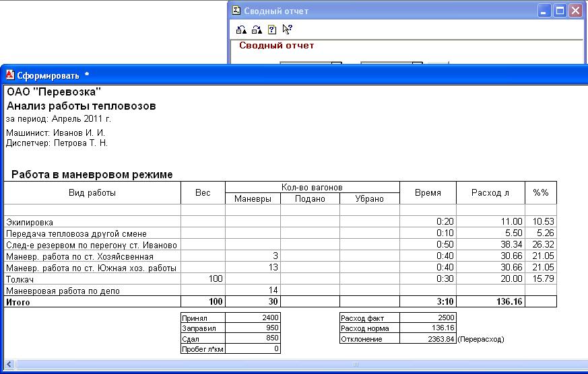Select Маневр. работа по ст. Хозяйсвенная row
The image size is (588, 374).
pyautogui.click(x=79, y=257)
